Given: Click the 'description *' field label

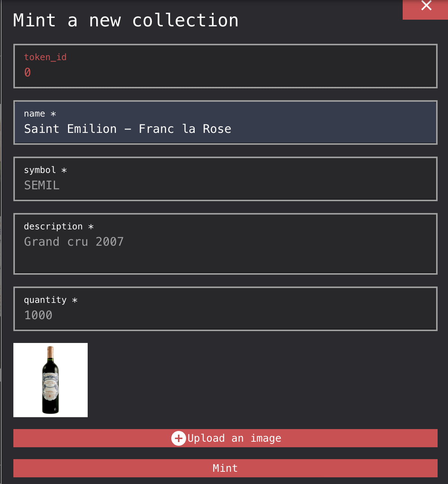Looking at the screenshot, I should [58, 226].
